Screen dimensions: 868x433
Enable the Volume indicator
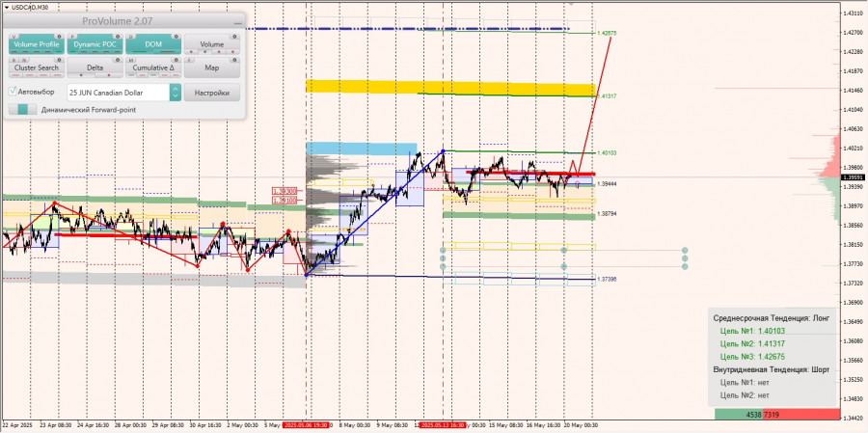pos(212,44)
